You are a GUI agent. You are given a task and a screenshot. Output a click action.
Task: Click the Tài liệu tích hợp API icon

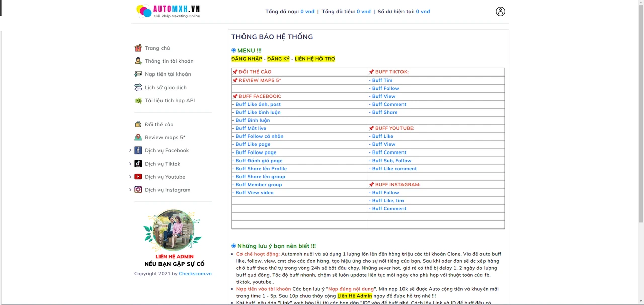(138, 101)
